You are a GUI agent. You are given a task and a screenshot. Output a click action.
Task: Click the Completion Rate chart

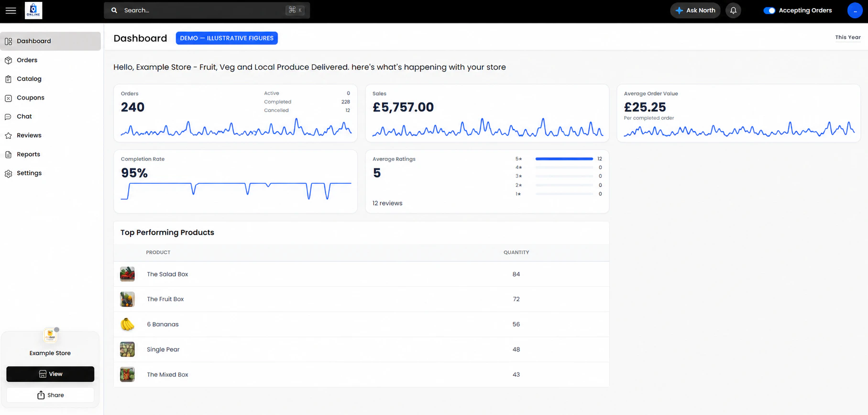[x=236, y=191]
